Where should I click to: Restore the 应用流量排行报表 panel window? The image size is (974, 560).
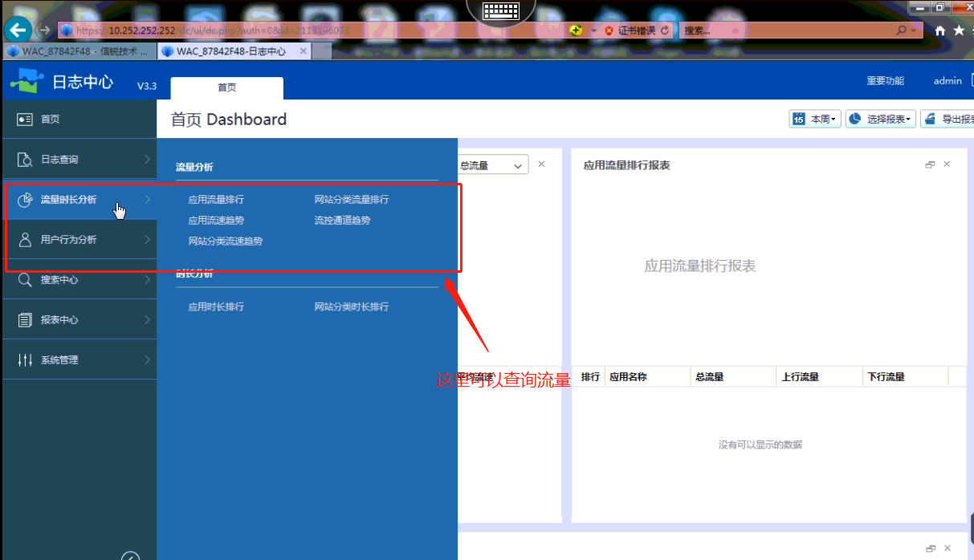[930, 164]
